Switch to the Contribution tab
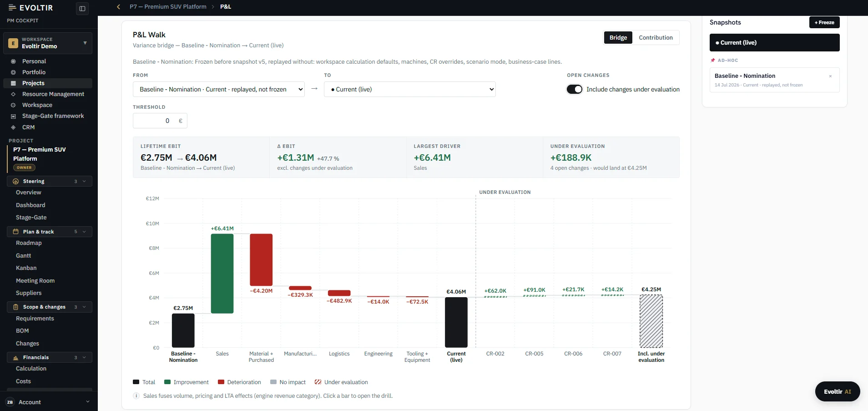This screenshot has height=411, width=868. 656,38
